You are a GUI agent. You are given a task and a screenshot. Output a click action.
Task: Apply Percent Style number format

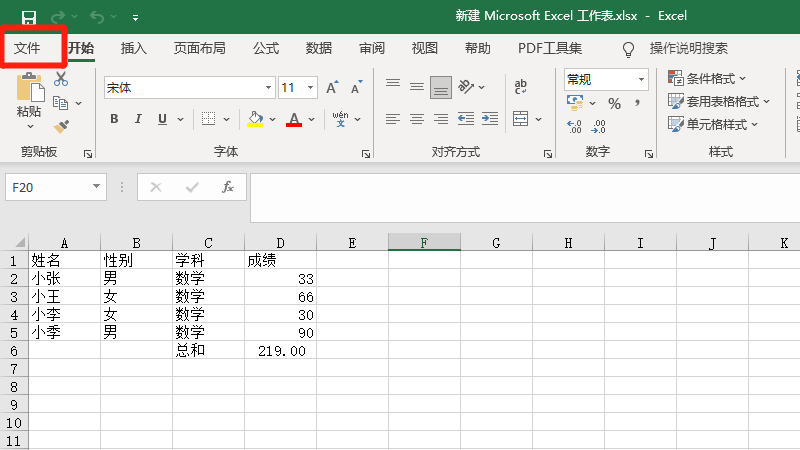[614, 103]
